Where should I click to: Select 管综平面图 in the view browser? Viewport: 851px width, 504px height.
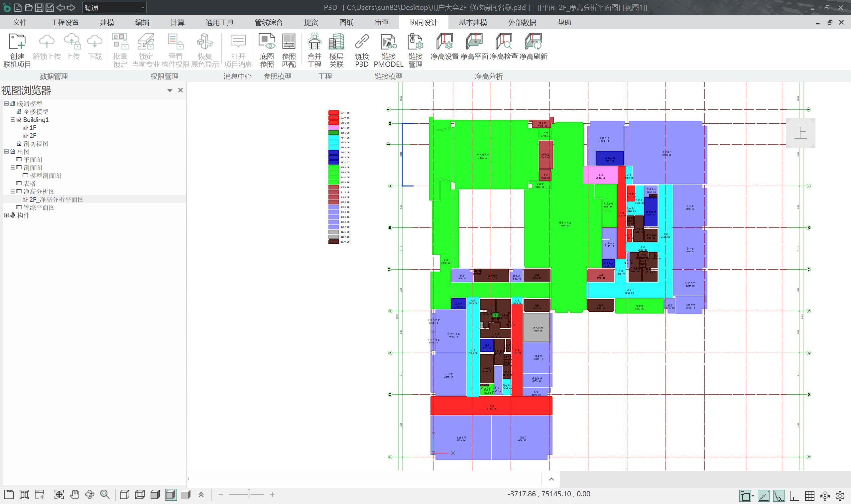click(x=39, y=207)
